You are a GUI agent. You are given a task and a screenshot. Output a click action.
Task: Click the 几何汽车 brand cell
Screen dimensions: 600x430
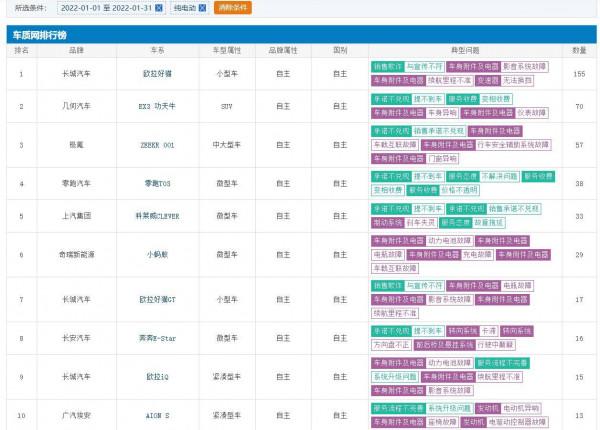click(x=77, y=106)
